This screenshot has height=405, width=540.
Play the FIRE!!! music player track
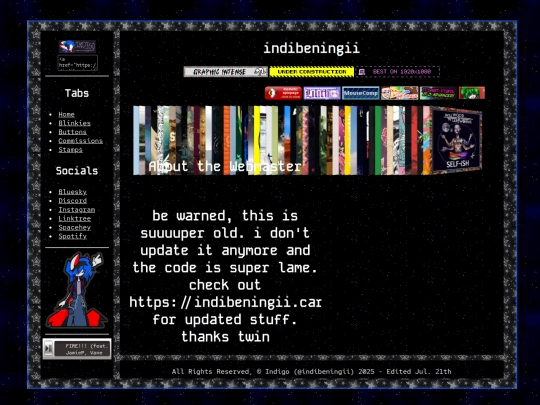(x=49, y=349)
